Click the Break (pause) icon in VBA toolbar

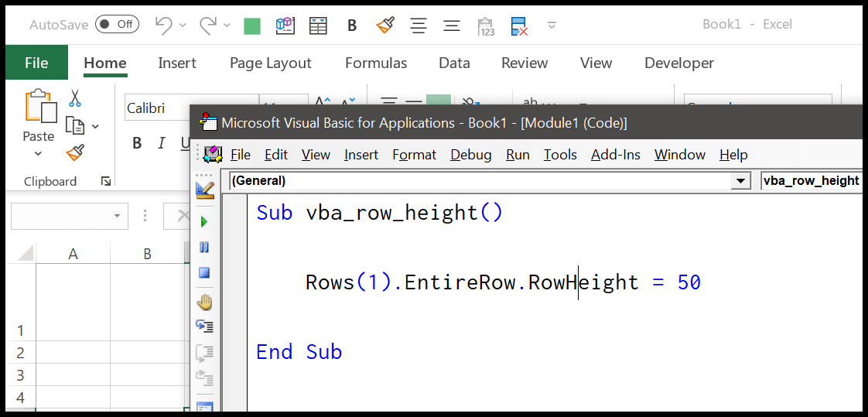[x=204, y=248]
